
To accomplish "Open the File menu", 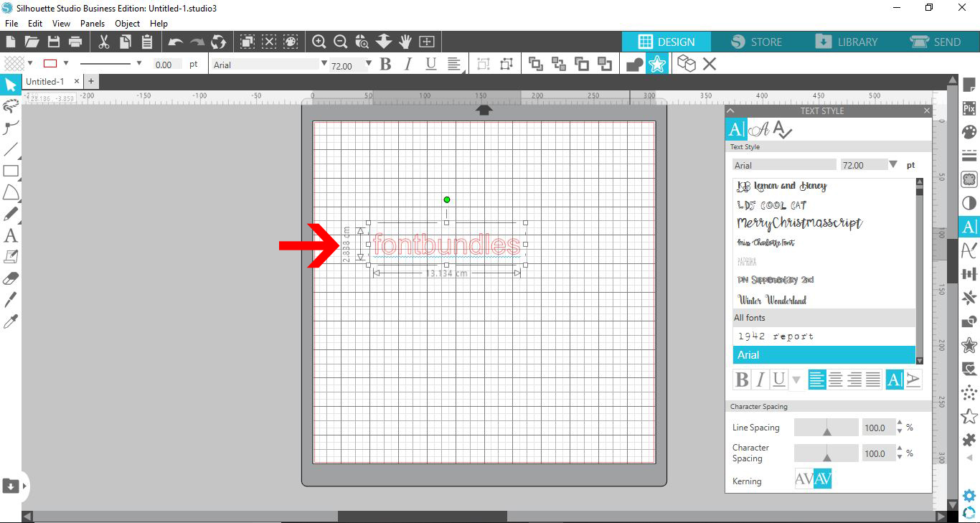I will pyautogui.click(x=11, y=23).
